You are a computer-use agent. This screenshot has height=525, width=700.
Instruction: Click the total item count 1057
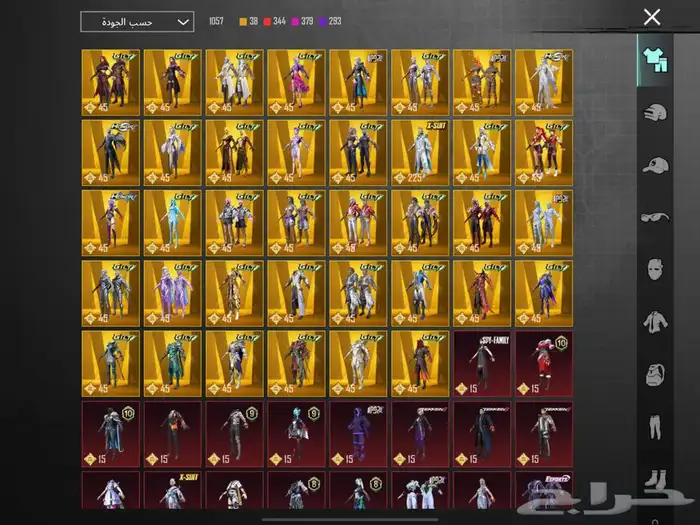[x=216, y=21]
